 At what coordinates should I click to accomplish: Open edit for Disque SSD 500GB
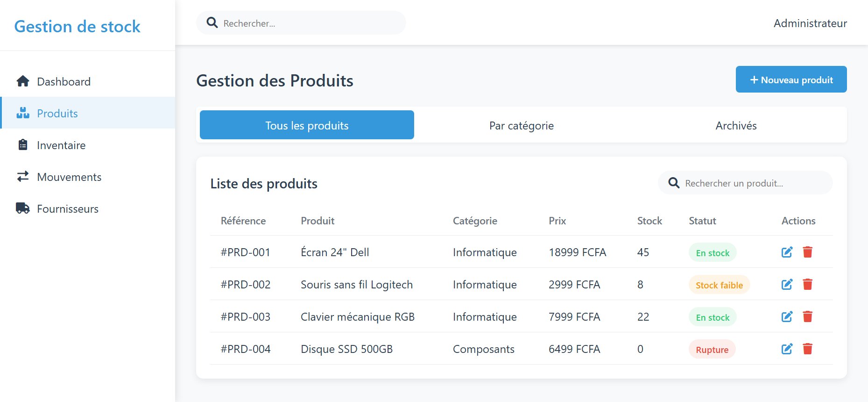[787, 349]
